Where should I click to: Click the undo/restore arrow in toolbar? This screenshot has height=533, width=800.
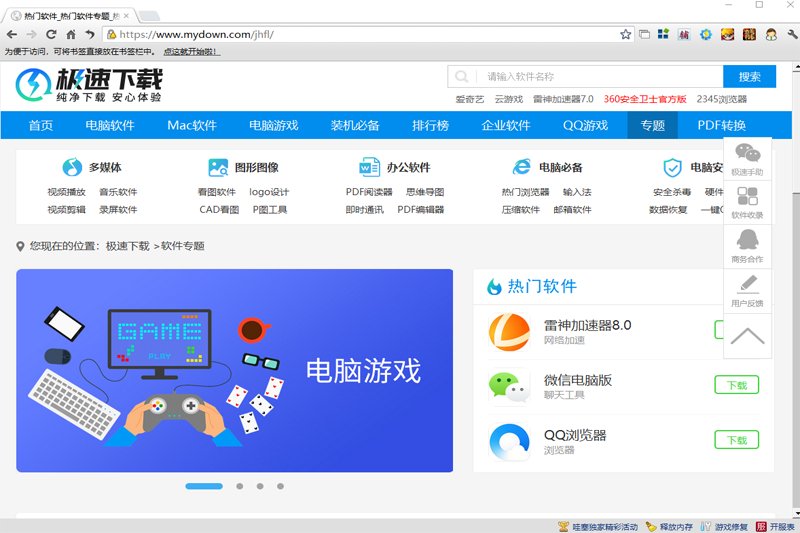(90, 34)
